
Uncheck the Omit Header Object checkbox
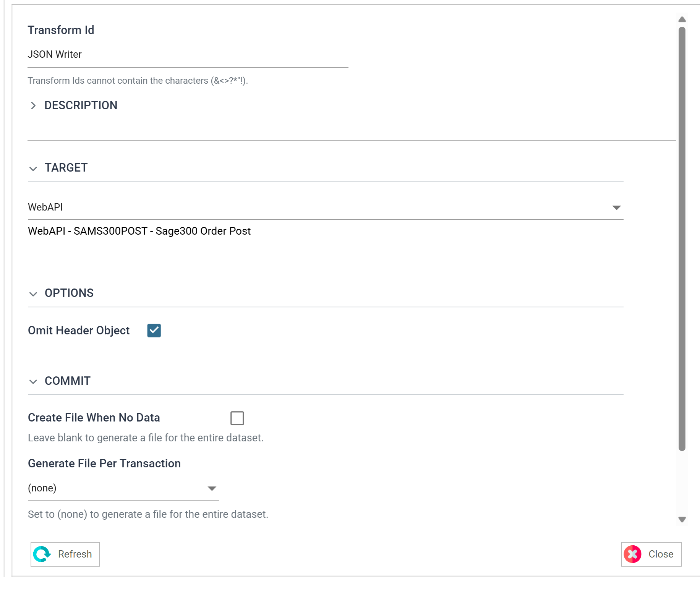154,331
